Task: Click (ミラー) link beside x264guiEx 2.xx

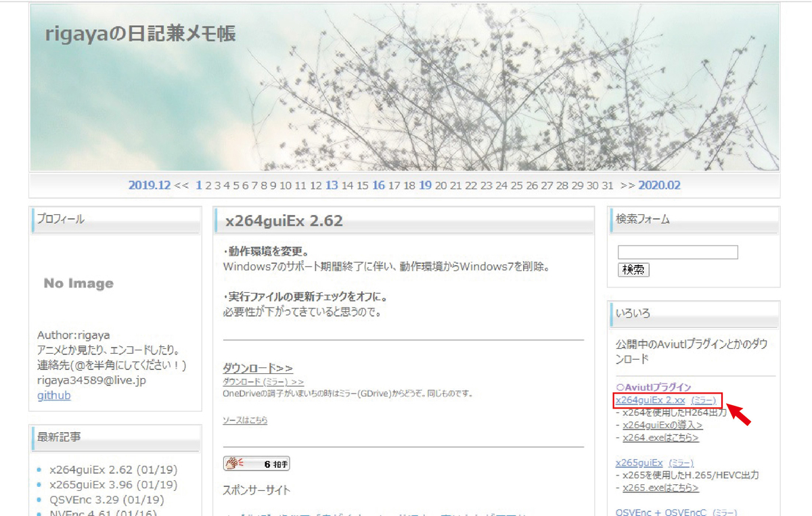Action: (703, 400)
